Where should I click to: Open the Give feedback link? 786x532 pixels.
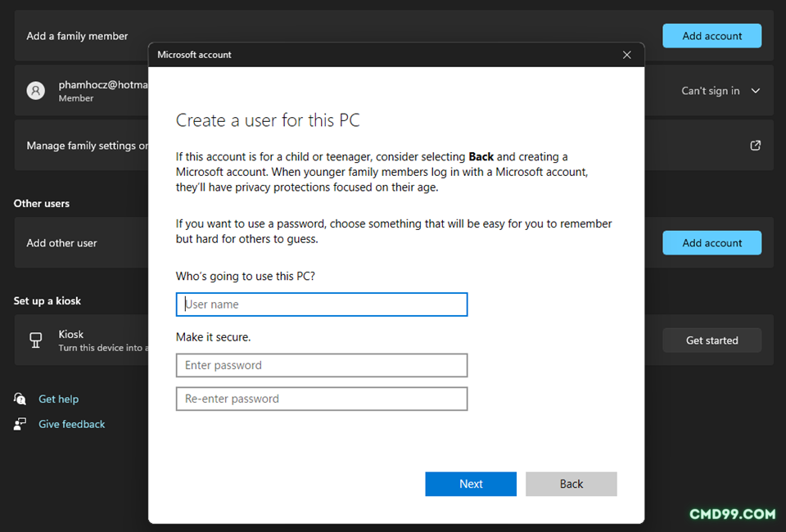[72, 424]
